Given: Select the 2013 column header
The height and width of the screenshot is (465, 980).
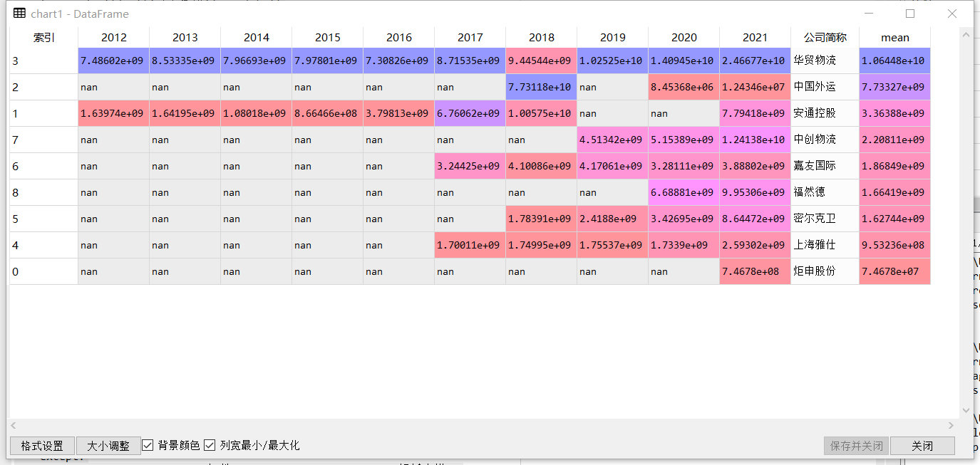Looking at the screenshot, I should click(185, 37).
